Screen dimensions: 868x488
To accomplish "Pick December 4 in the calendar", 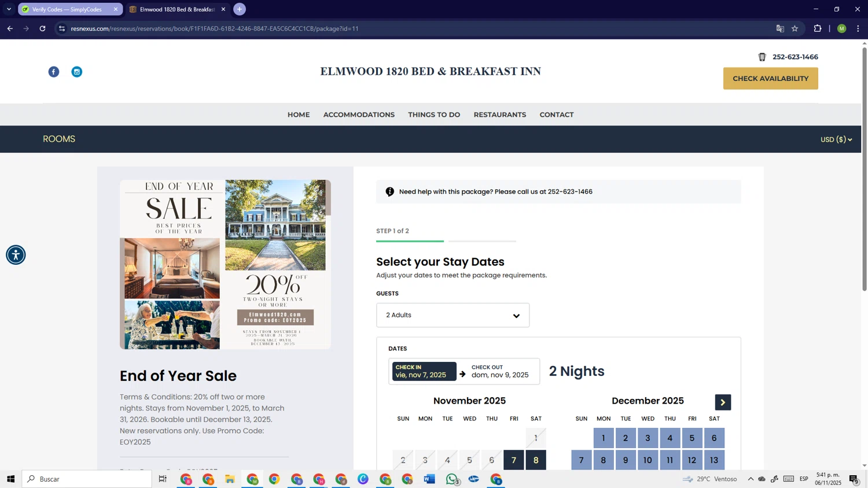I will click(670, 438).
